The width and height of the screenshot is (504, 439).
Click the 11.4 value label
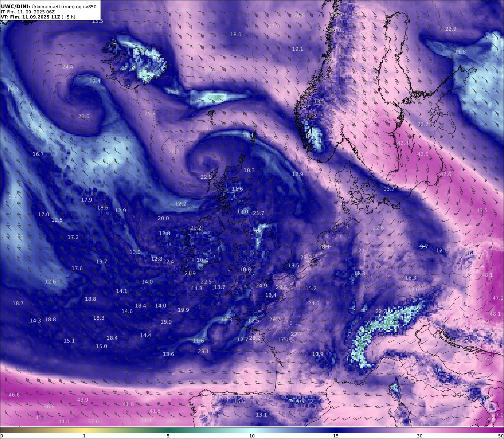click(248, 135)
